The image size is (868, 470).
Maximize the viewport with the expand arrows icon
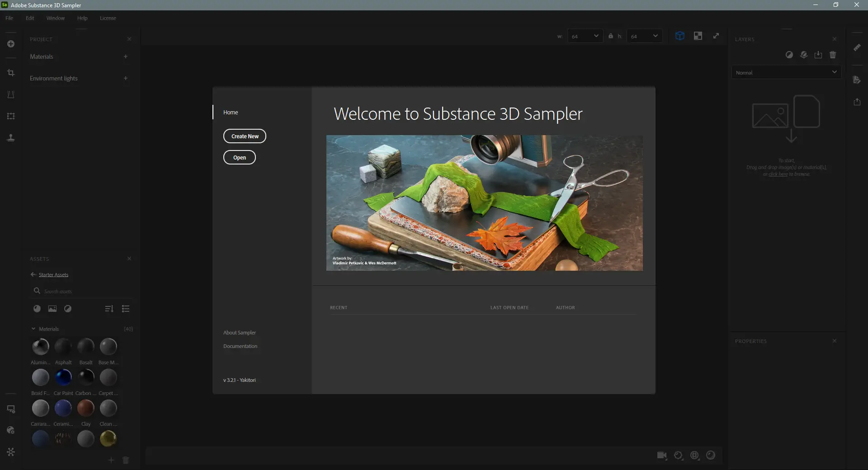click(716, 36)
